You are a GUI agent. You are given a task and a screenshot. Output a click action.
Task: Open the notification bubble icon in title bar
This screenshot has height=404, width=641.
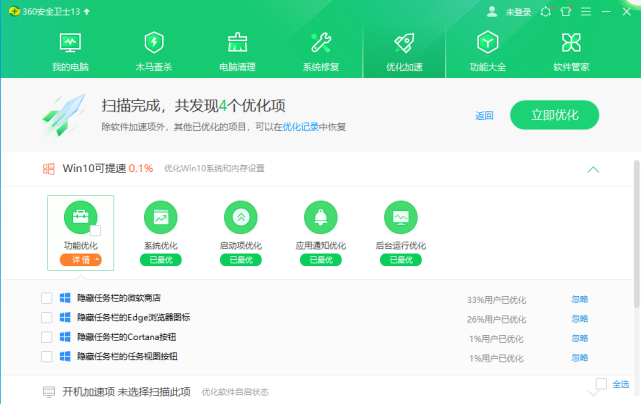coord(546,12)
